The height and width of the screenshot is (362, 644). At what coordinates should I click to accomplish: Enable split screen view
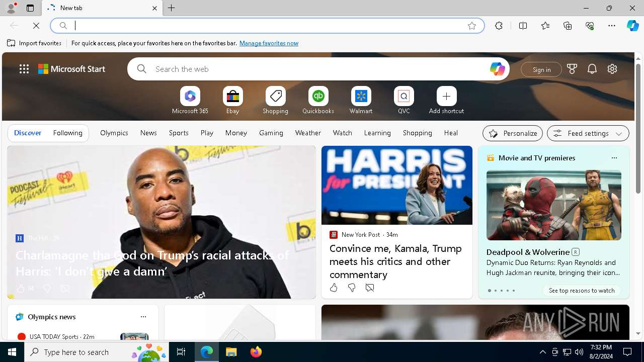(523, 26)
